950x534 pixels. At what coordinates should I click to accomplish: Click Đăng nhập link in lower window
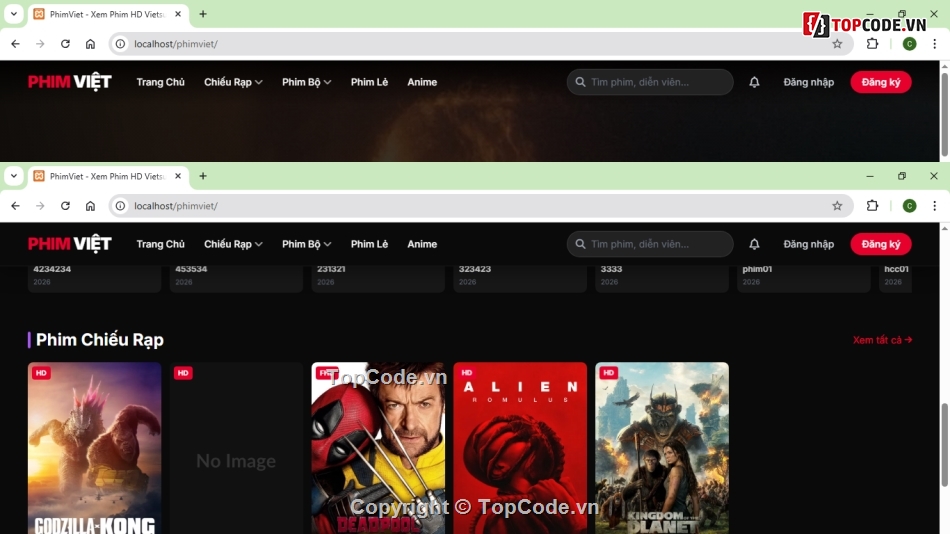[x=809, y=244]
